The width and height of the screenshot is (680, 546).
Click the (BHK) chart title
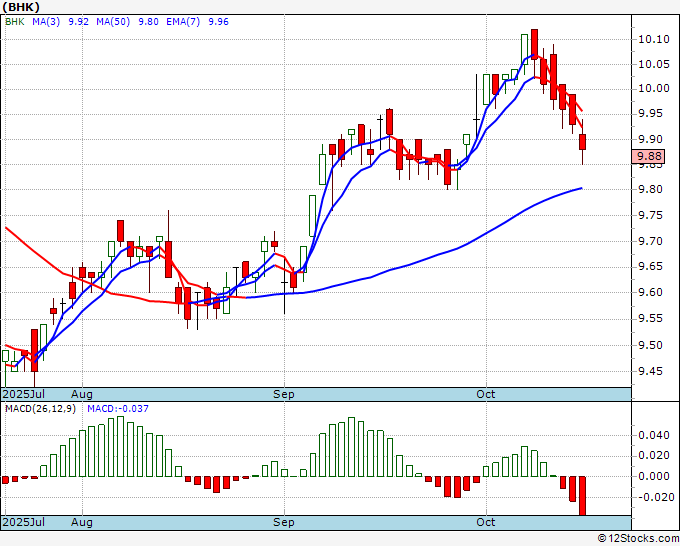(x=21, y=7)
